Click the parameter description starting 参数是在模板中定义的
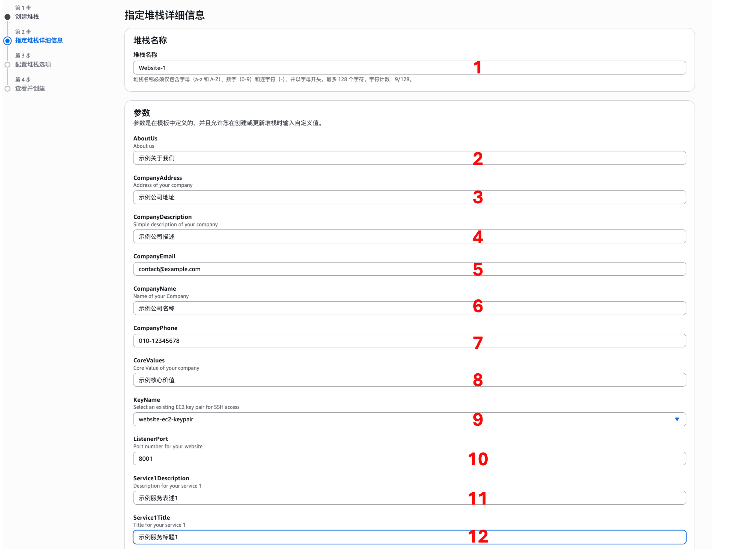Viewport: 751px width, 560px height. click(228, 123)
